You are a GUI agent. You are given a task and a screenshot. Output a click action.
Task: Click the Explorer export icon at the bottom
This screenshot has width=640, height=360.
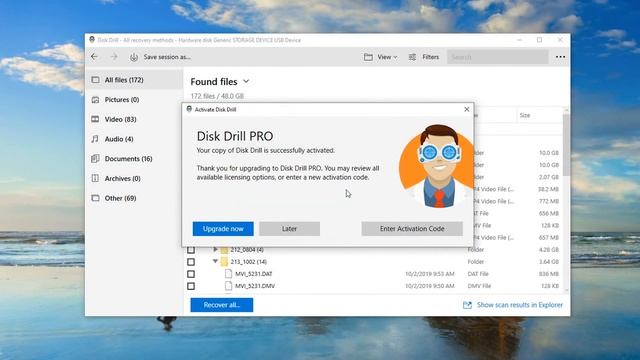[x=467, y=305]
